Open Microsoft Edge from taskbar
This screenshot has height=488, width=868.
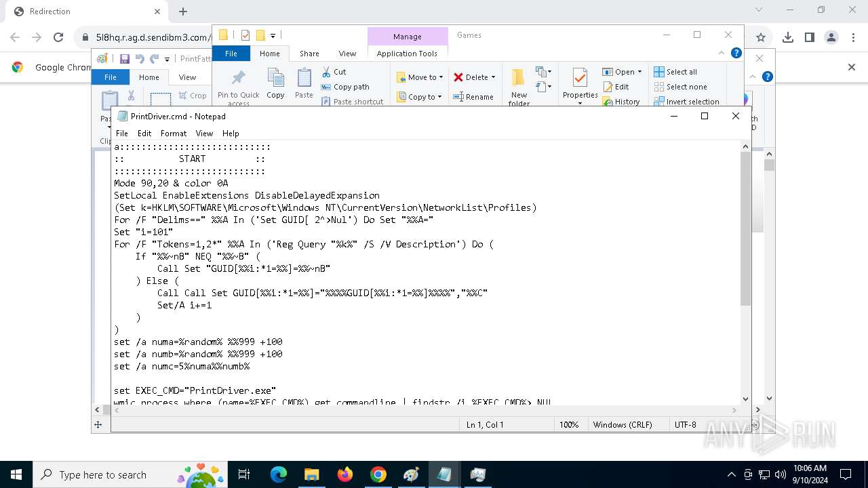point(279,474)
